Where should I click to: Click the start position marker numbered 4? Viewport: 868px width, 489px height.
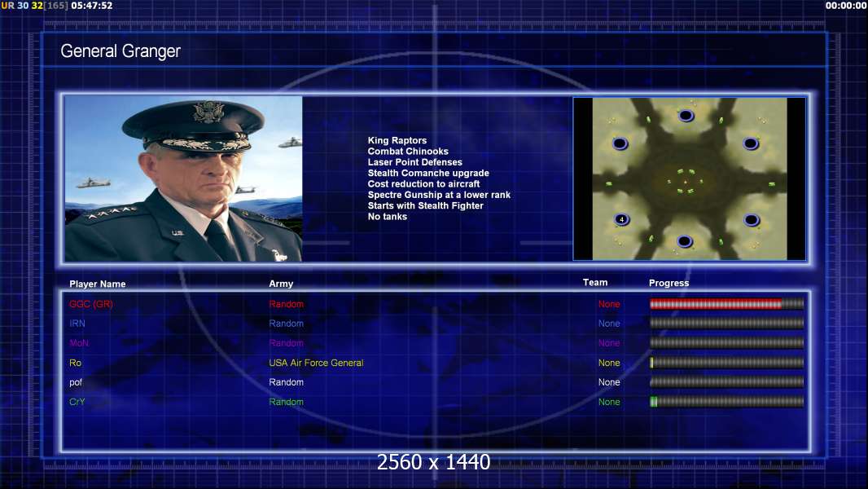(x=621, y=219)
